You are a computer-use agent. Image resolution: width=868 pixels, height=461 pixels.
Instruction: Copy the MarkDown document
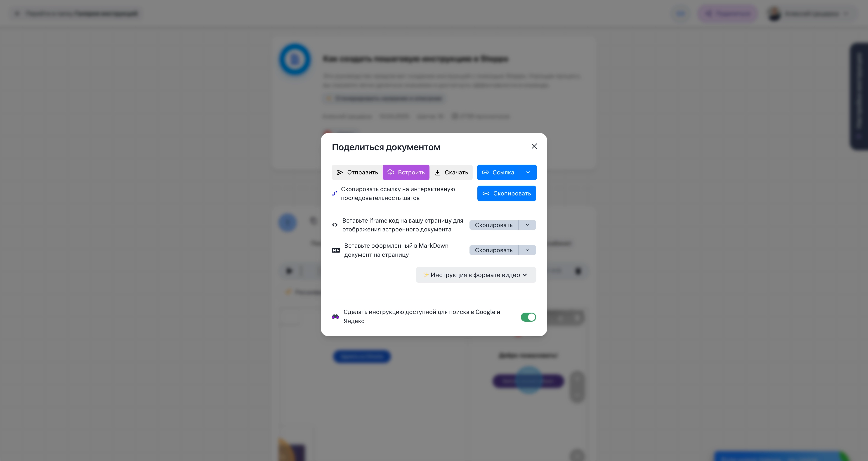(x=494, y=250)
